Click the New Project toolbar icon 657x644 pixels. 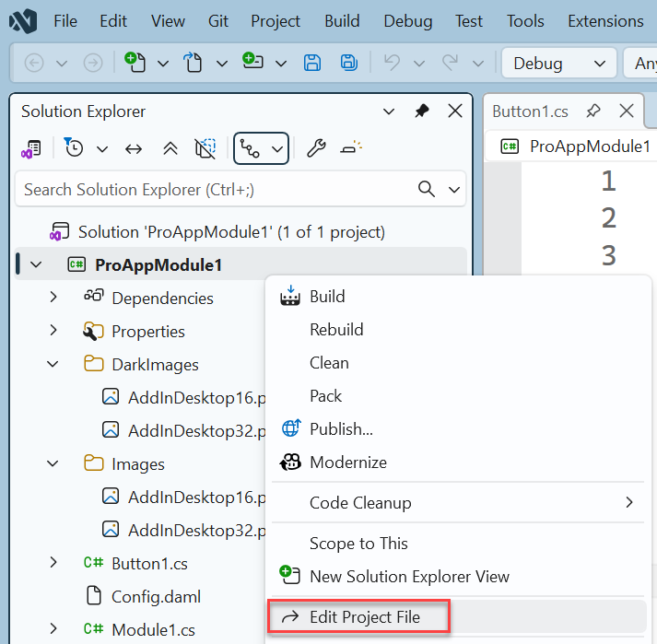(135, 63)
